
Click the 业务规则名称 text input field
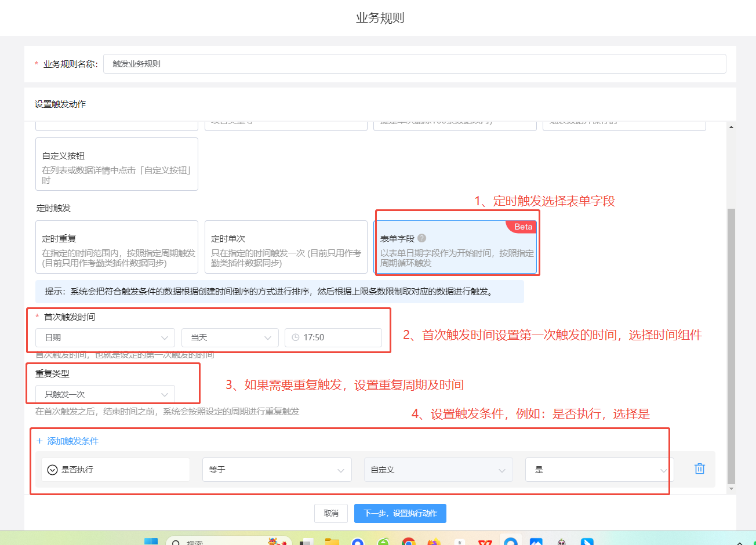point(414,64)
